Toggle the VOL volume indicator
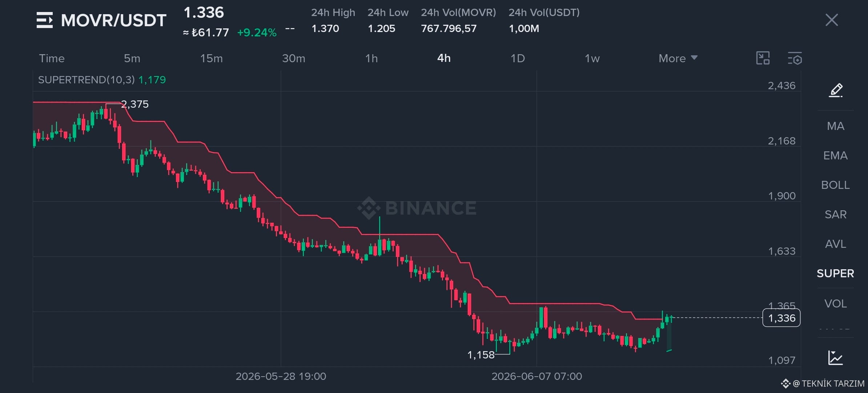Image resolution: width=868 pixels, height=393 pixels. [836, 304]
